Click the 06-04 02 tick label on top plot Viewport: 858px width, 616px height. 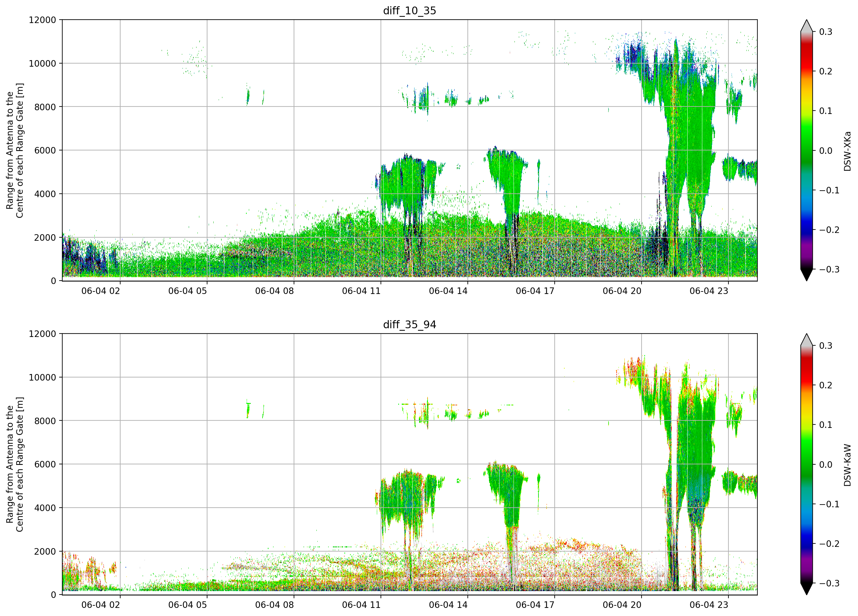pyautogui.click(x=101, y=291)
